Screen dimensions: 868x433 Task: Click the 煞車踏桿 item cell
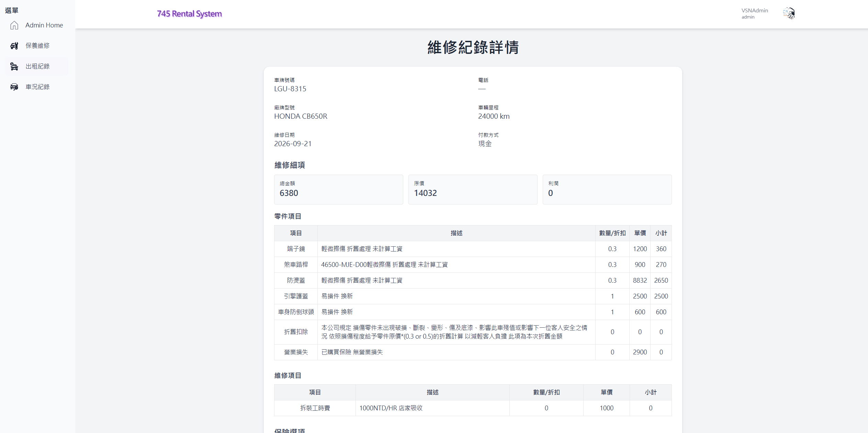296,265
